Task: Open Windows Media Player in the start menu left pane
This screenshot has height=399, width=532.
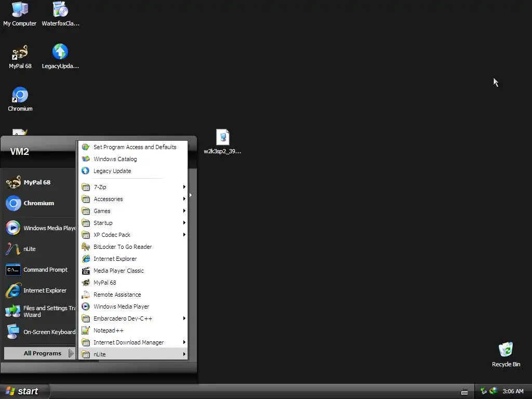Action: click(40, 228)
